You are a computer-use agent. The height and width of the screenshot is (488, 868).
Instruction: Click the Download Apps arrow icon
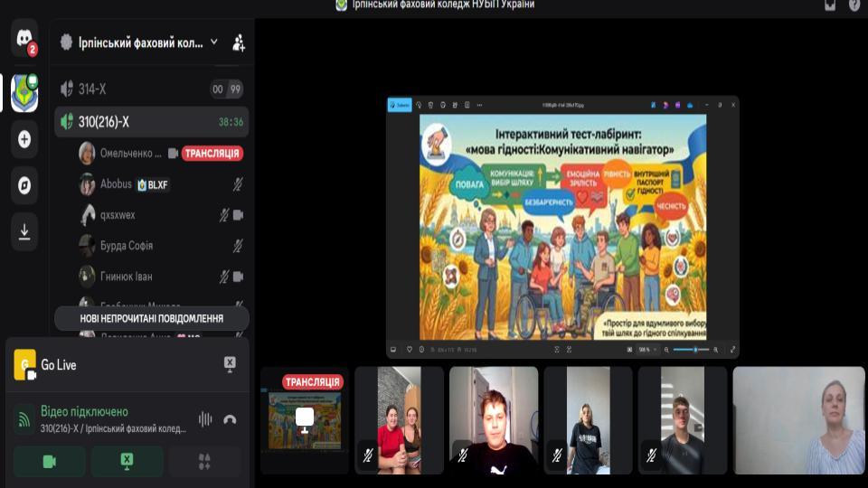coord(24,231)
